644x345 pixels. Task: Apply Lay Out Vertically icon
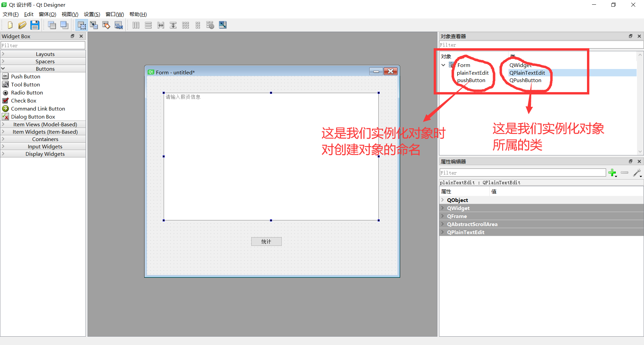coord(148,25)
